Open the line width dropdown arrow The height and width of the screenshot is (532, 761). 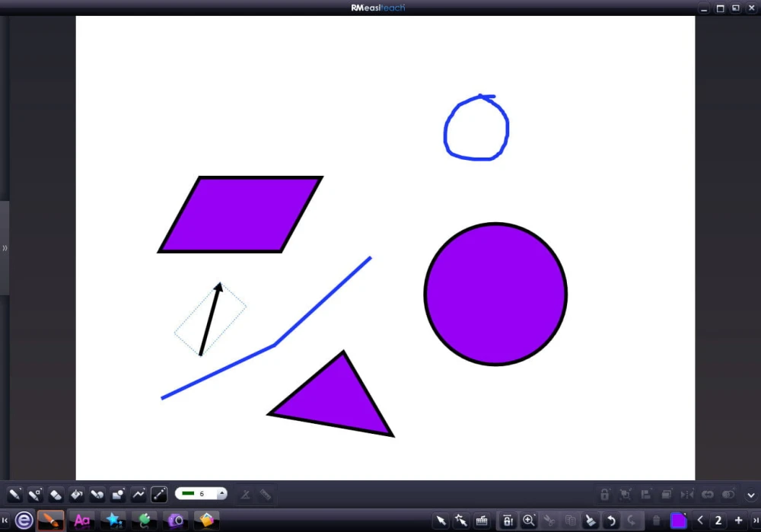coord(221,494)
